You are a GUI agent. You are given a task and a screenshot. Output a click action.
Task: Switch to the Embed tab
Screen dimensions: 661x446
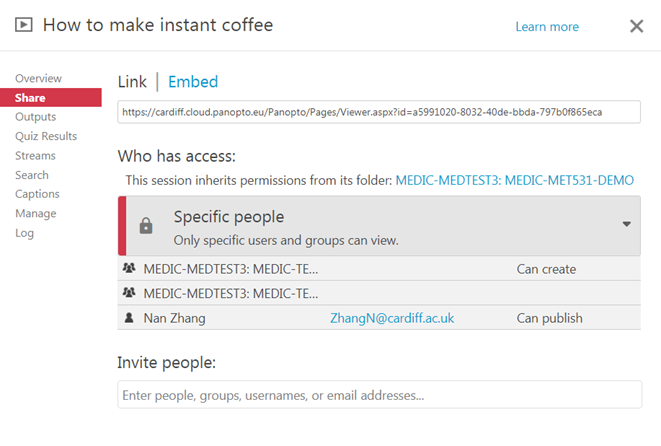click(193, 82)
